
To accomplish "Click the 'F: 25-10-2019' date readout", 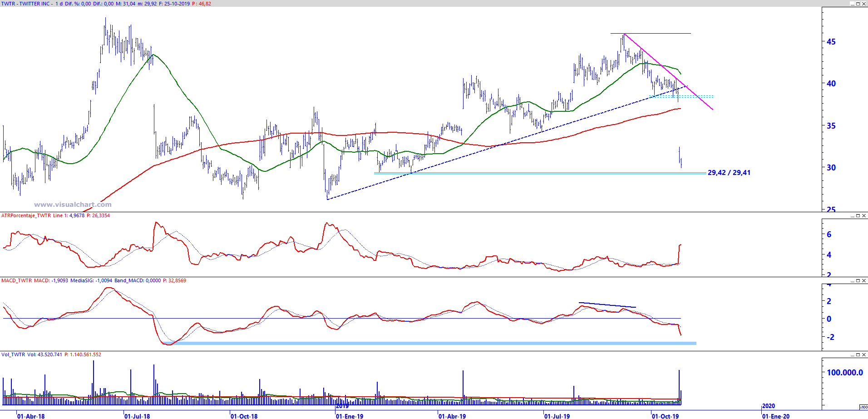I will point(174,4).
